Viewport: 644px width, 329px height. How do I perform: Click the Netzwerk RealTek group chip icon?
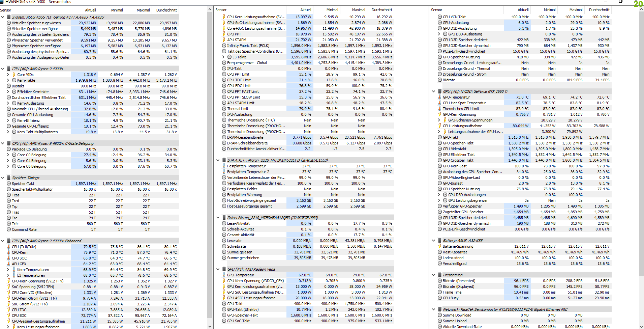tap(440, 309)
